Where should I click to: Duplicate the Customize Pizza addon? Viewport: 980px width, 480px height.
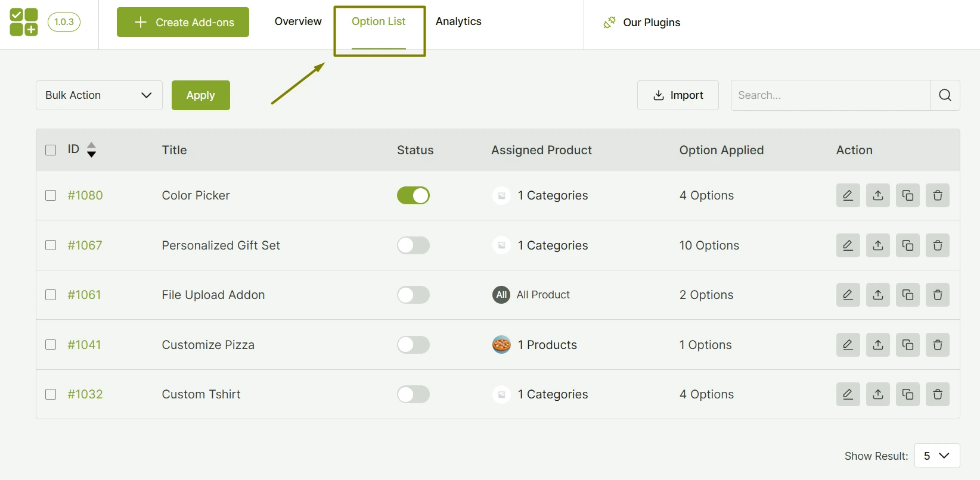(x=907, y=345)
